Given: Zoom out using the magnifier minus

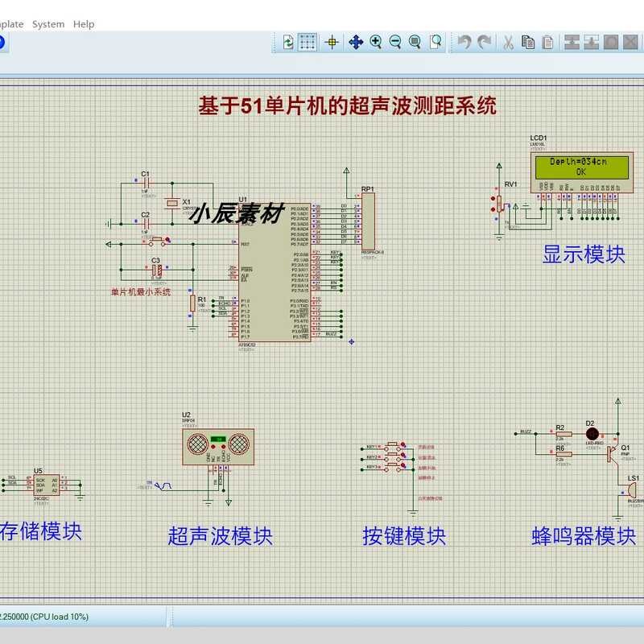Looking at the screenshot, I should pos(395,43).
